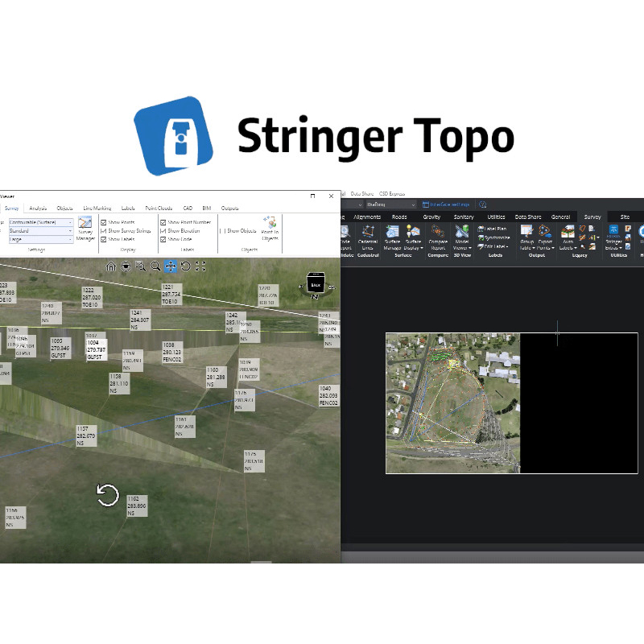The width and height of the screenshot is (644, 644).
Task: Click the help icon beside Interface settings
Action: 483,204
